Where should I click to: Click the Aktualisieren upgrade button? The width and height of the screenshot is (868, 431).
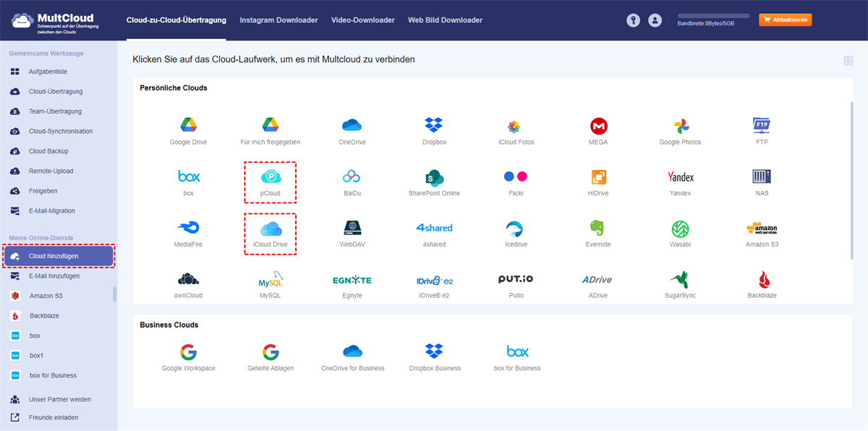click(x=785, y=20)
